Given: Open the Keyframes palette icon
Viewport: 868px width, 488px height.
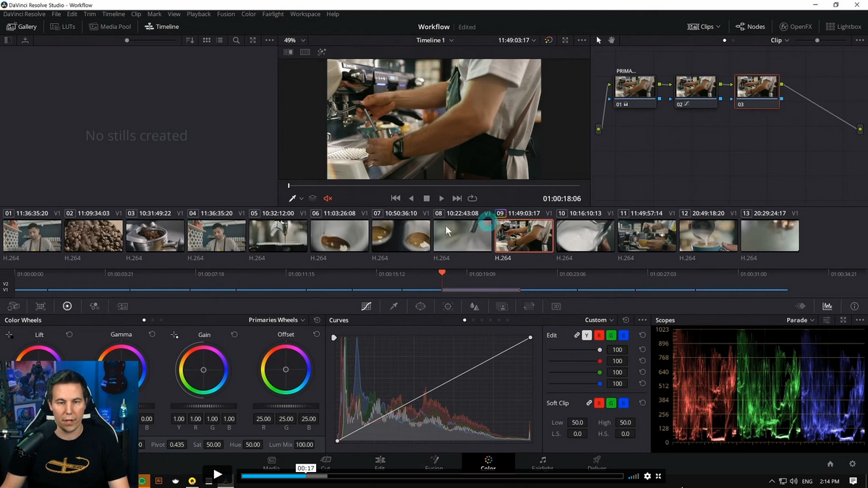Looking at the screenshot, I should 801,307.
